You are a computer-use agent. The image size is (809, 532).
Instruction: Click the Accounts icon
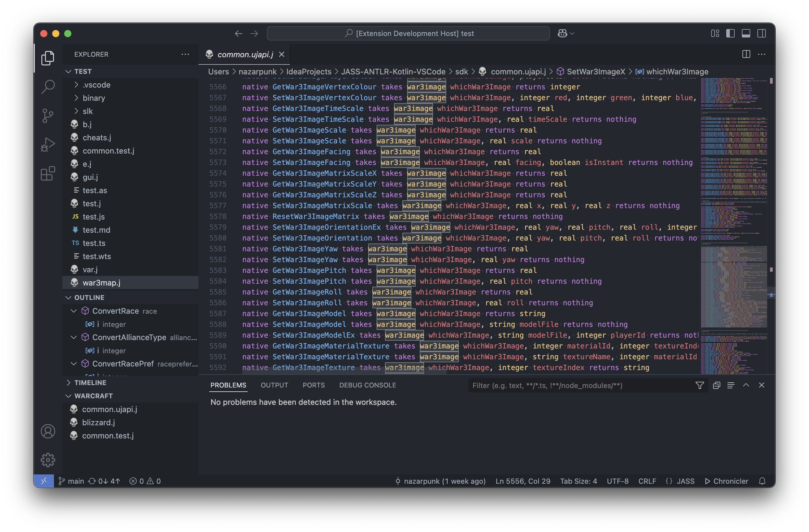pos(48,431)
